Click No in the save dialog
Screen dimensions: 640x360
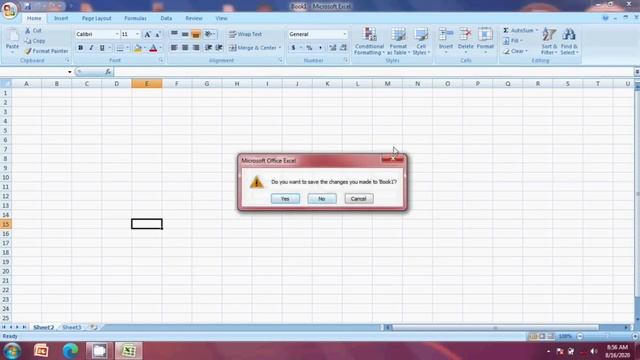click(x=322, y=199)
